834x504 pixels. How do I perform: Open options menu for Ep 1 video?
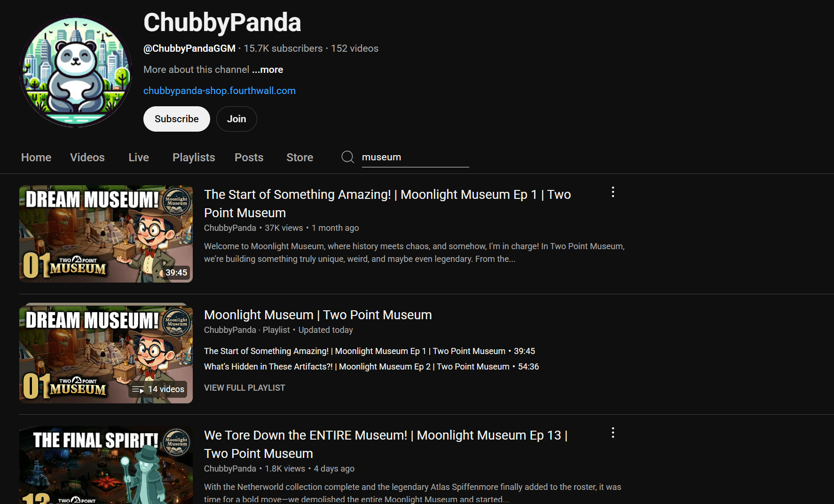click(x=613, y=192)
